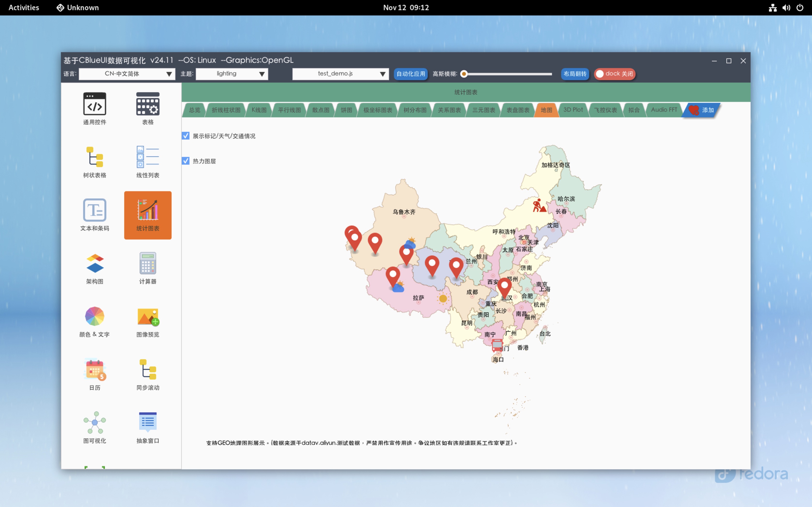Select the 表格 table icon
The height and width of the screenshot is (507, 812).
point(148,104)
